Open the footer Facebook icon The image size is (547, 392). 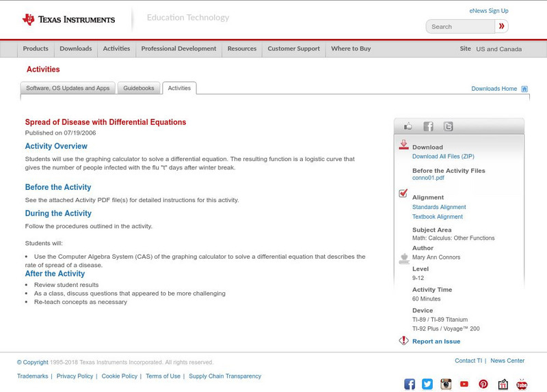pyautogui.click(x=410, y=384)
